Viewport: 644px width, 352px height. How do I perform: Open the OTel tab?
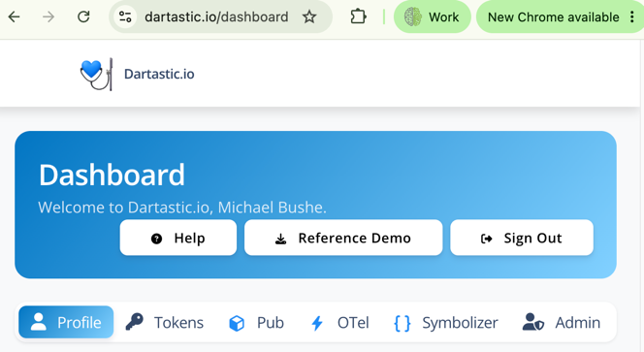click(340, 323)
